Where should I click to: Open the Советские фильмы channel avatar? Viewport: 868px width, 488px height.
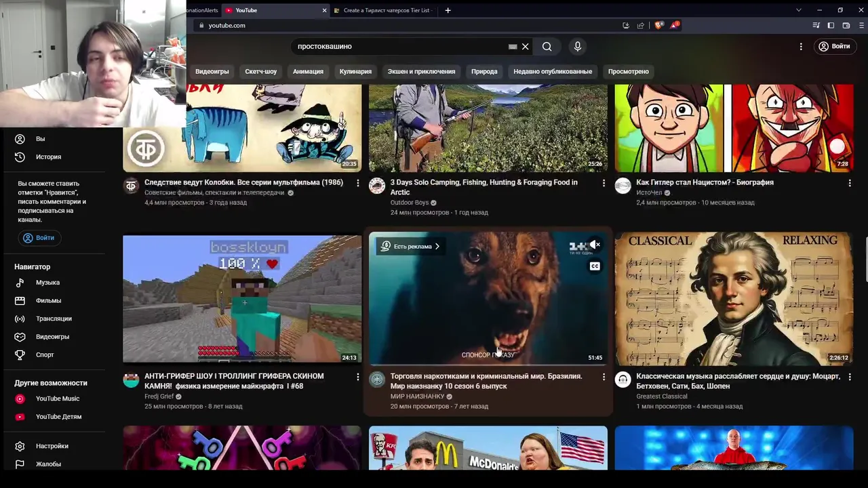tap(131, 186)
